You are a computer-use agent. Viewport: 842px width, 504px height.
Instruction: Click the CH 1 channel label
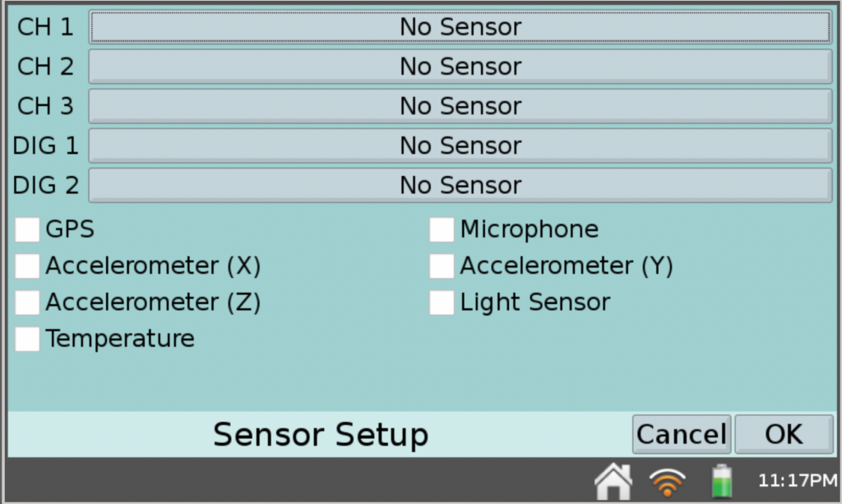pos(45,27)
